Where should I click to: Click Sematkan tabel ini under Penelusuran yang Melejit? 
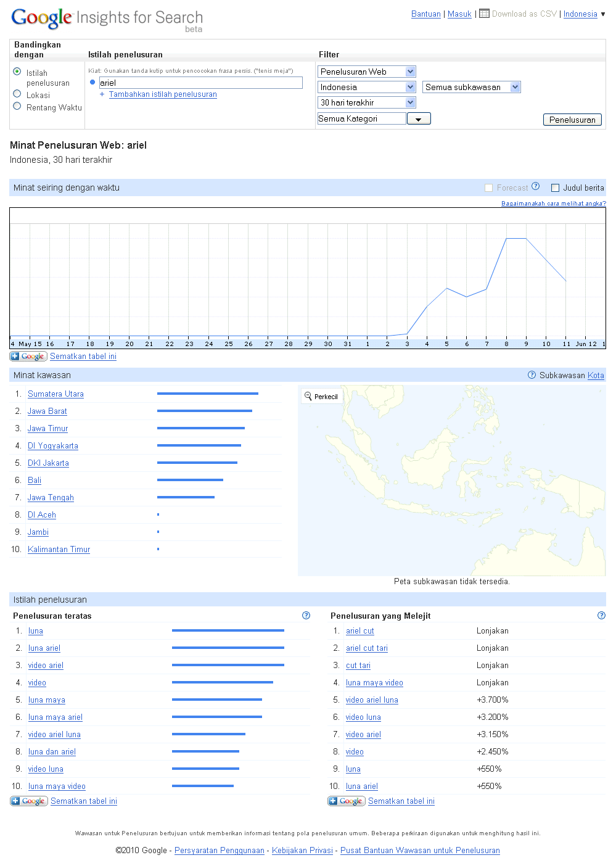click(401, 801)
